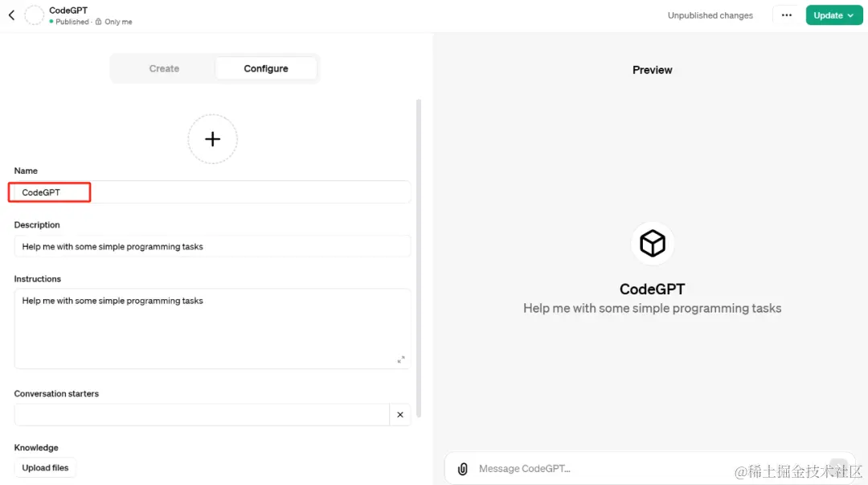
Task: Click the configure panel vertical scrollbar
Action: [419, 258]
